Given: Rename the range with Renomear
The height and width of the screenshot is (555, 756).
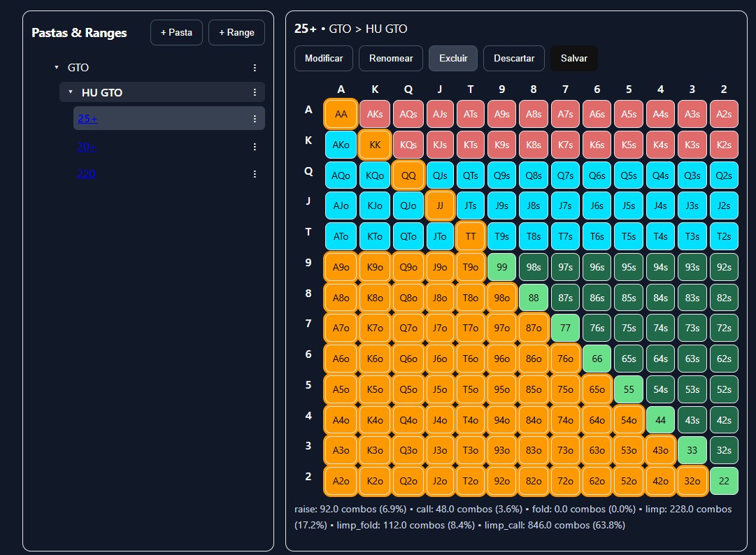Looking at the screenshot, I should (390, 58).
